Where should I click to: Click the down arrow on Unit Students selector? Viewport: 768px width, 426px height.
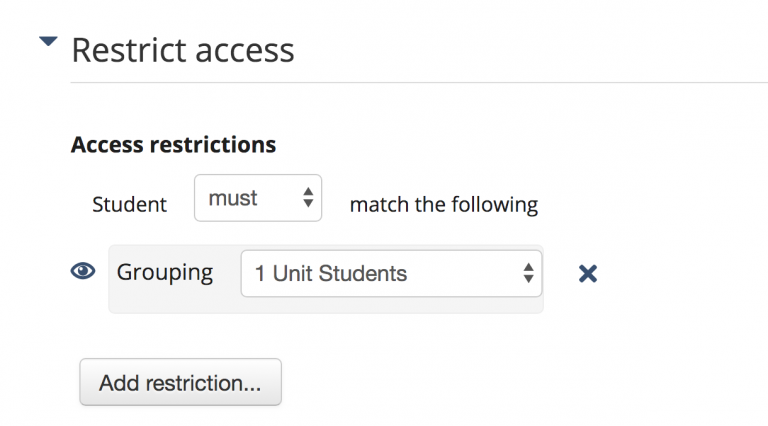click(x=528, y=279)
